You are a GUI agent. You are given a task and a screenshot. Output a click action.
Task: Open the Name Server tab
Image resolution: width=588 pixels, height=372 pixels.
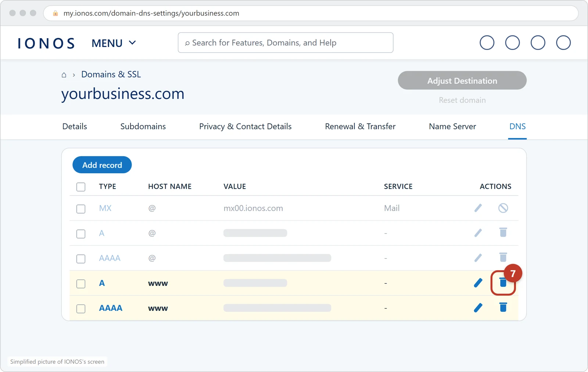(452, 126)
